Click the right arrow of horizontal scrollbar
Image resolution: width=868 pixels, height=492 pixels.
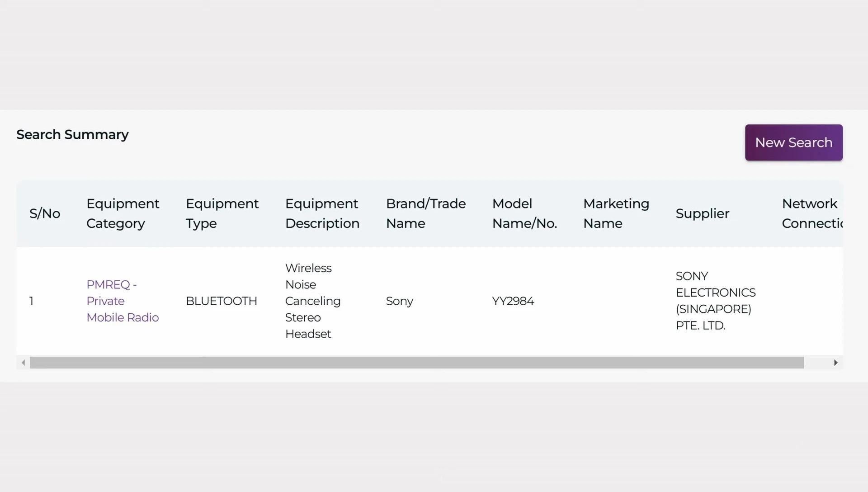point(836,363)
